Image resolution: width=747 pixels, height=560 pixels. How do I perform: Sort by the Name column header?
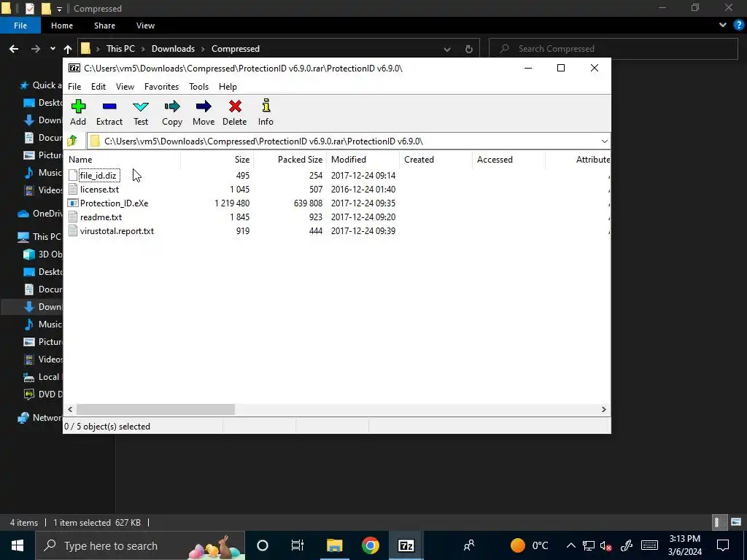point(123,160)
